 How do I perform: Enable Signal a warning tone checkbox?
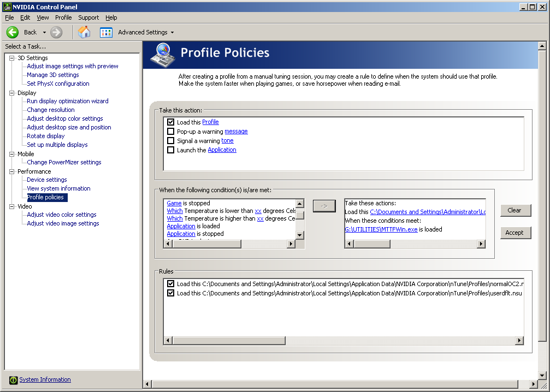pyautogui.click(x=170, y=141)
